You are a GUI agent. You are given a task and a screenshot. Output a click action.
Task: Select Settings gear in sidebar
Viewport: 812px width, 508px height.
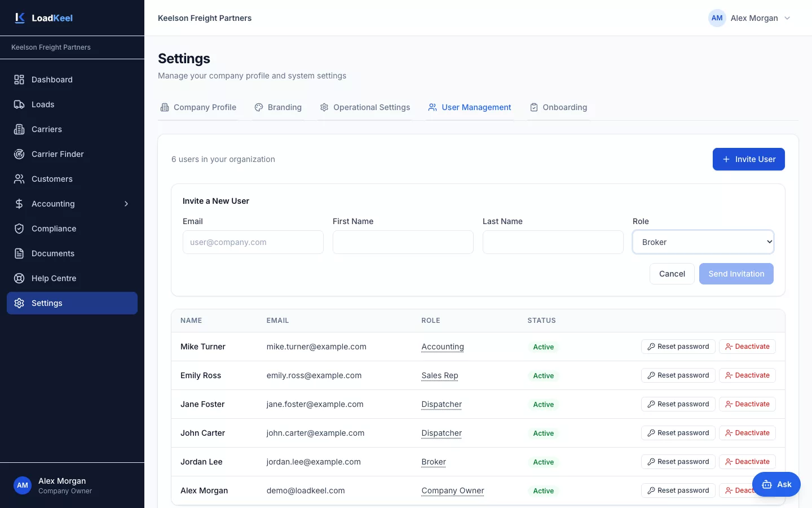tap(72, 303)
